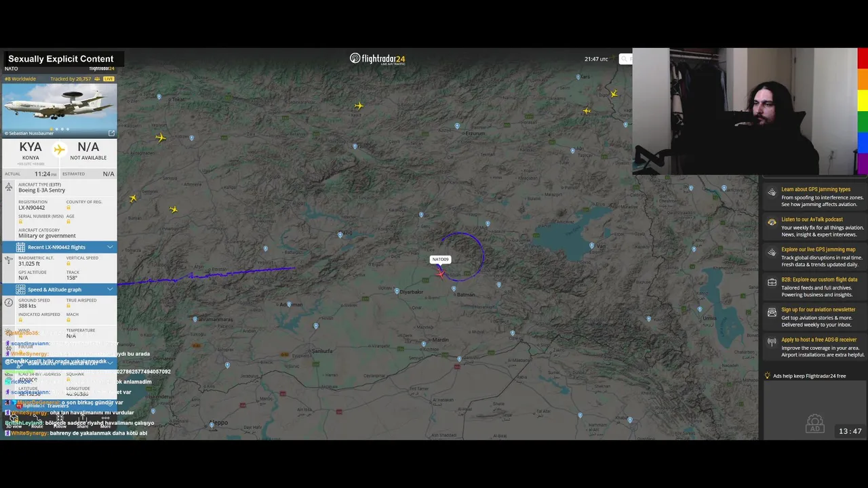Select the yellow plane below Tokat
Viewport: 868px width, 488px height.
pyautogui.click(x=161, y=138)
